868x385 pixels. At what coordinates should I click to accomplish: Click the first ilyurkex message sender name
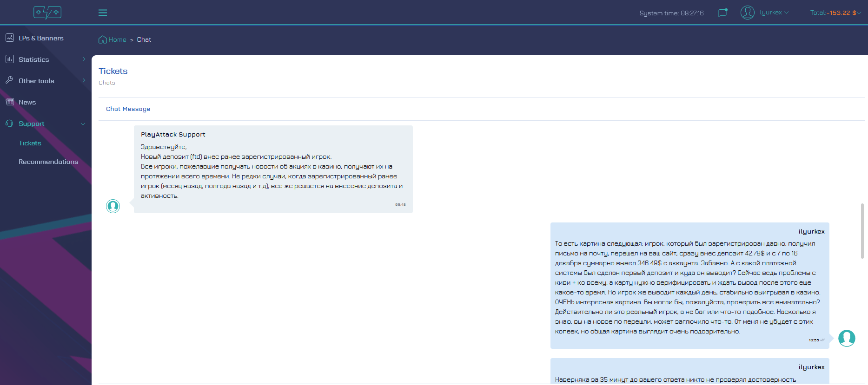click(x=811, y=231)
